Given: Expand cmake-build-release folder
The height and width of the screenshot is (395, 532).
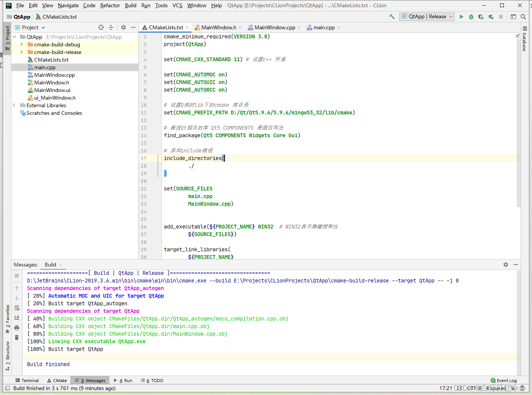Looking at the screenshot, I should pos(22,52).
